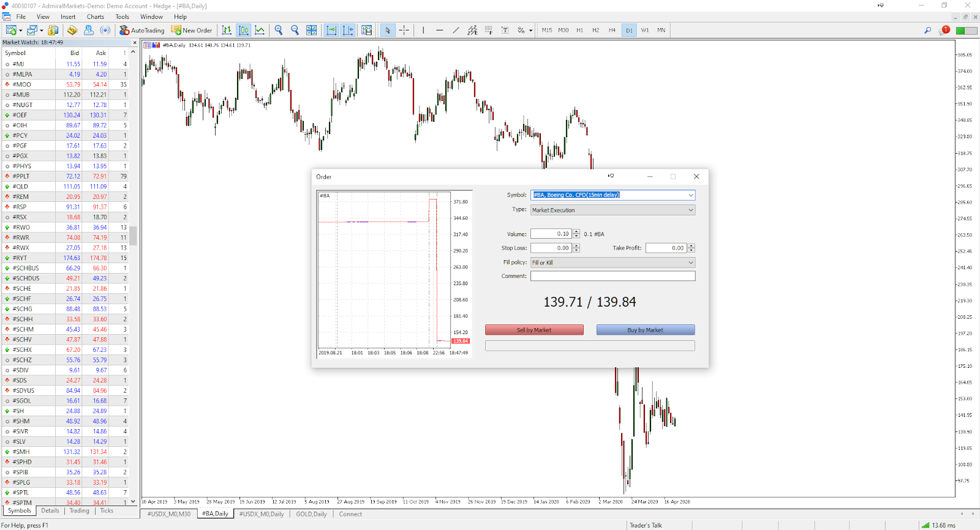The image size is (980, 530).
Task: Expand the Symbol dropdown in Order dialog
Action: (x=690, y=195)
